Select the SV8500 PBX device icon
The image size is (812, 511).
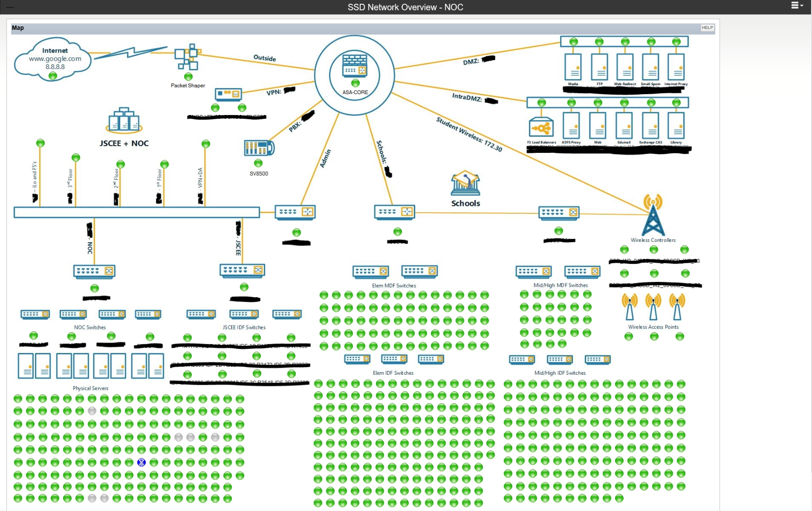(x=259, y=148)
